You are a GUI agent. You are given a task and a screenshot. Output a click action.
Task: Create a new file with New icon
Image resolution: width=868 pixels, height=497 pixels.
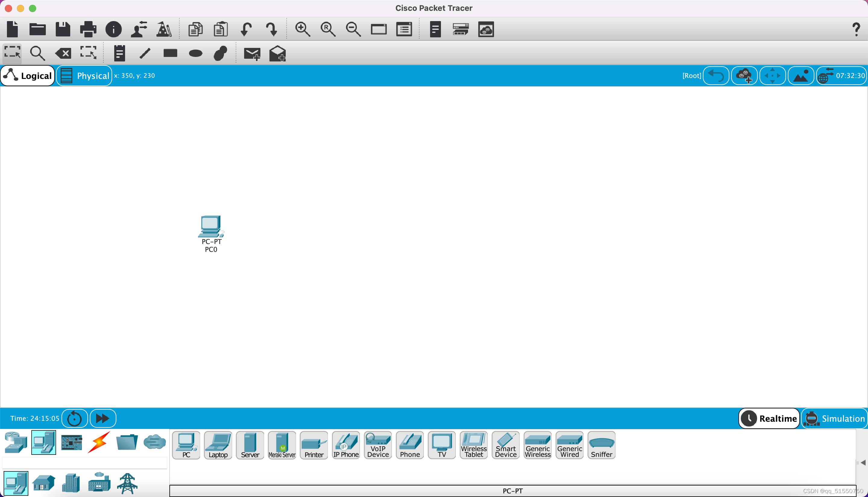13,29
